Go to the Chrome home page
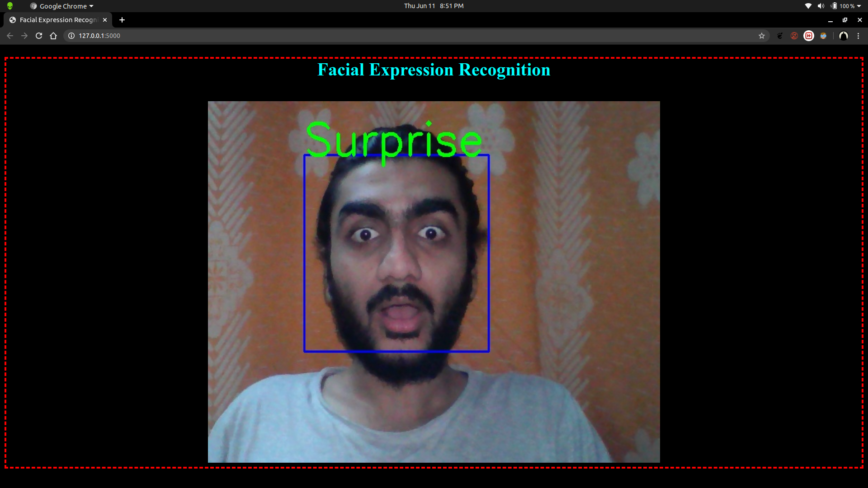 coord(53,36)
